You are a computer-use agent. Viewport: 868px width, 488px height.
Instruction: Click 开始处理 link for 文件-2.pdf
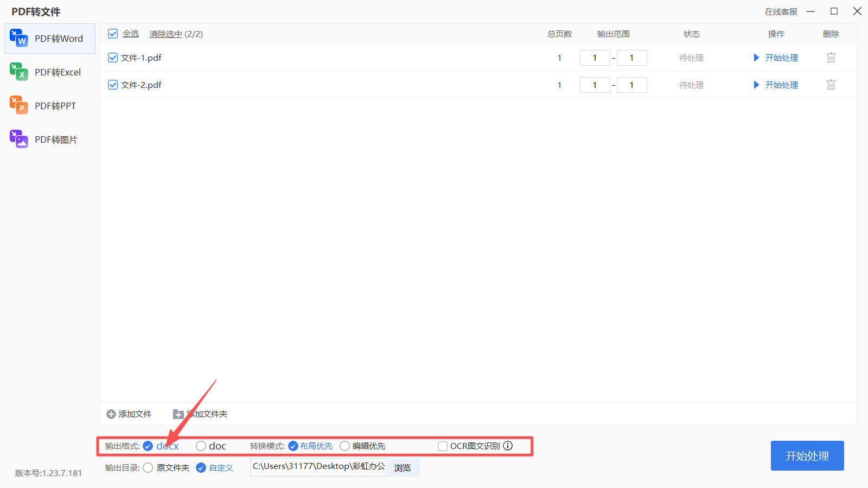782,85
